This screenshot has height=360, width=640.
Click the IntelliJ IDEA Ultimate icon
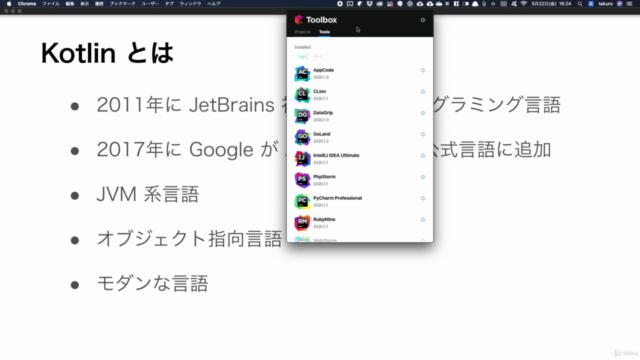(x=302, y=159)
